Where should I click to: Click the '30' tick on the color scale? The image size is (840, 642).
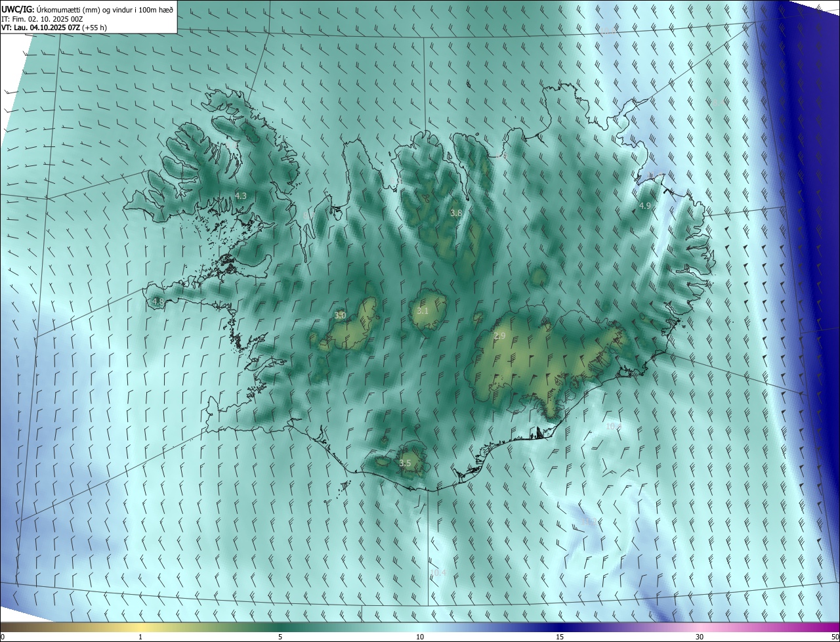[700, 637]
